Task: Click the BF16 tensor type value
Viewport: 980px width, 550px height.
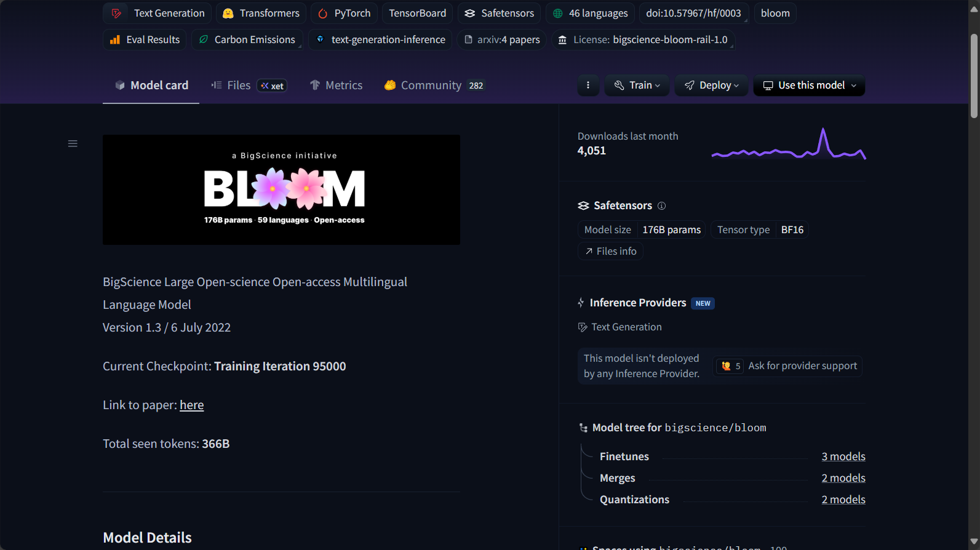Action: tap(792, 229)
